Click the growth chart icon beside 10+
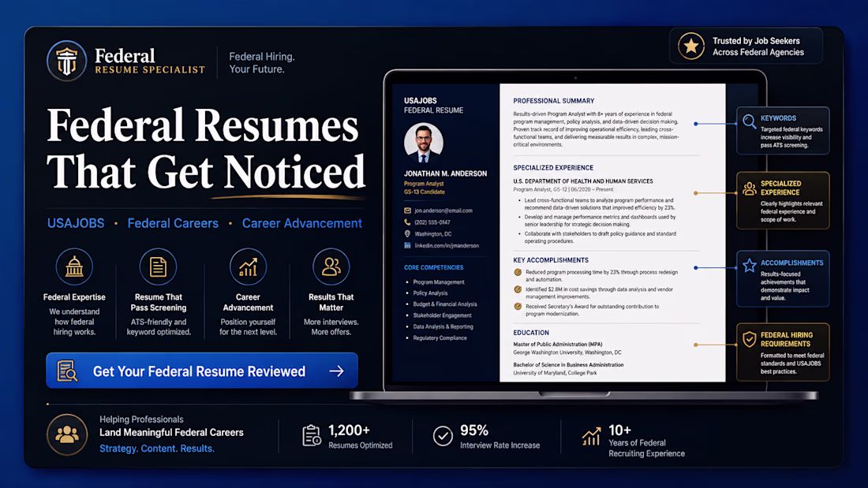This screenshot has width=868, height=488. [591, 436]
